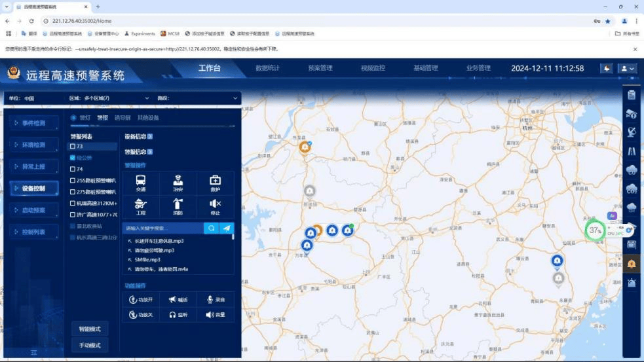The height and width of the screenshot is (362, 644).
Task: Open the user account dropdown
Action: pos(628,68)
